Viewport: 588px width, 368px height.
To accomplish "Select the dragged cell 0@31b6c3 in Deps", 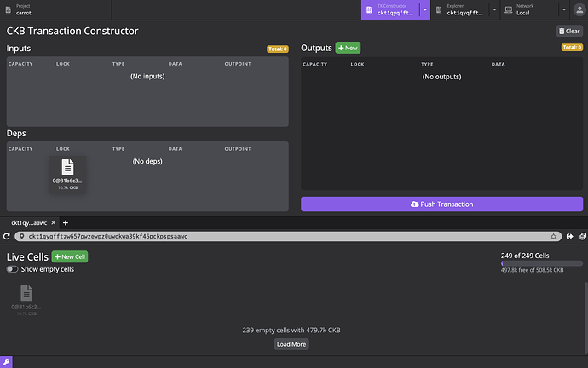I will point(67,175).
